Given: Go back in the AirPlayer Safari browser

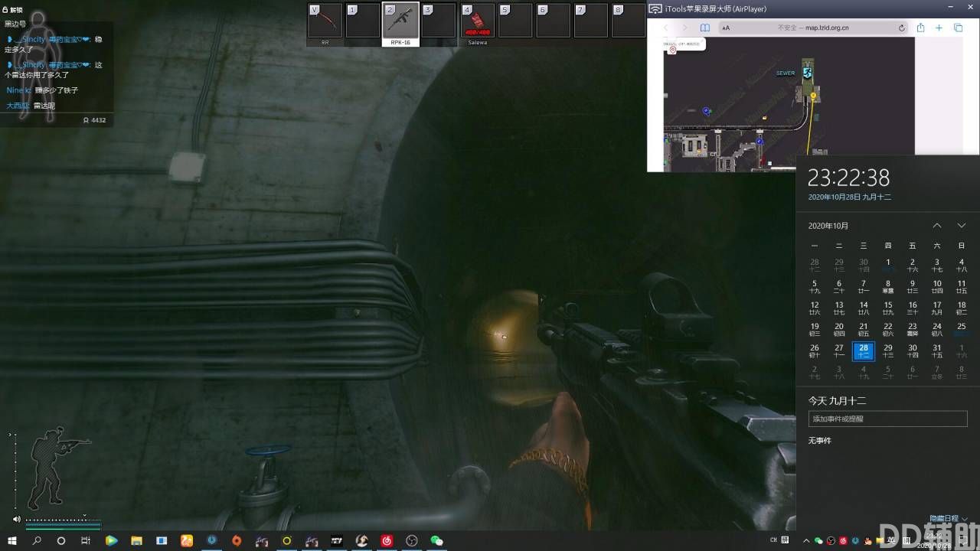Looking at the screenshot, I should pos(666,28).
